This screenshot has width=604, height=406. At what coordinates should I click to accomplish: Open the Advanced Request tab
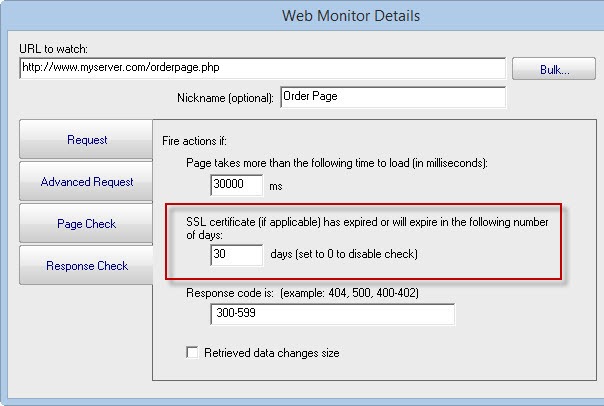pyautogui.click(x=87, y=181)
